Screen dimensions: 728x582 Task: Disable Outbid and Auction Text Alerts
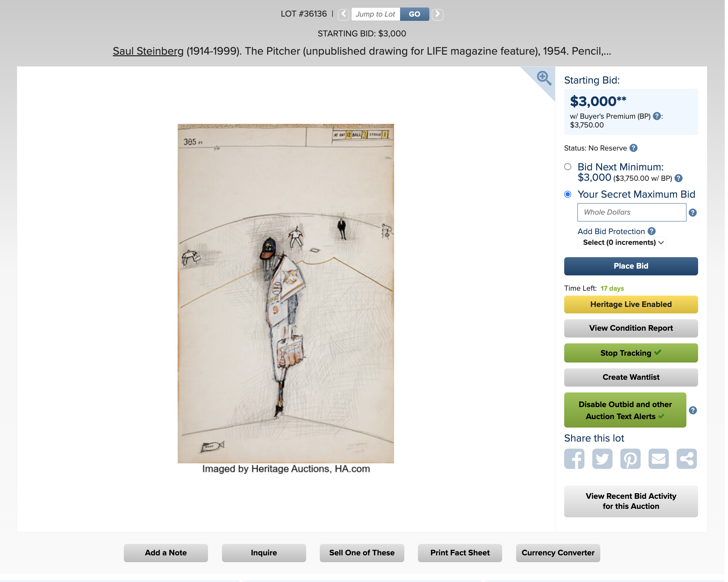click(625, 410)
